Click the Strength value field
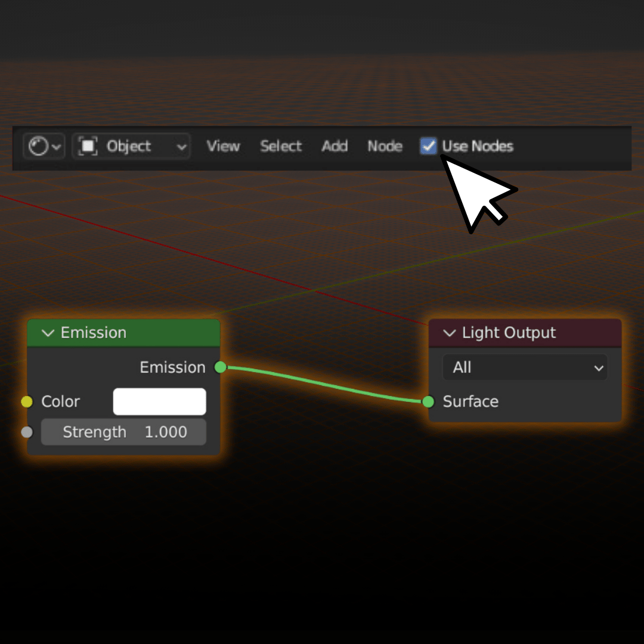Viewport: 644px width, 644px height. (123, 432)
